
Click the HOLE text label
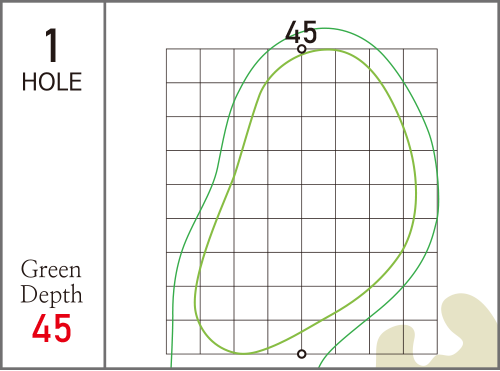(52, 82)
